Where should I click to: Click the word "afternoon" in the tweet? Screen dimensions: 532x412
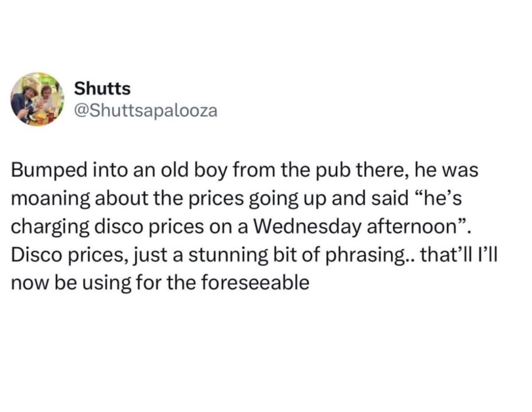411,227
